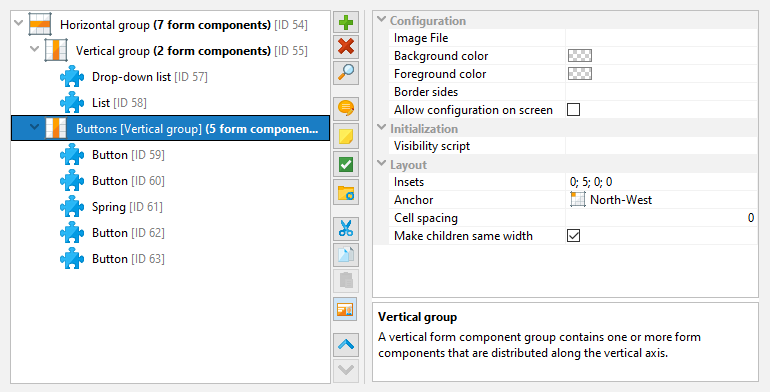Click the blue move up arrow
770x392 pixels.
(346, 345)
